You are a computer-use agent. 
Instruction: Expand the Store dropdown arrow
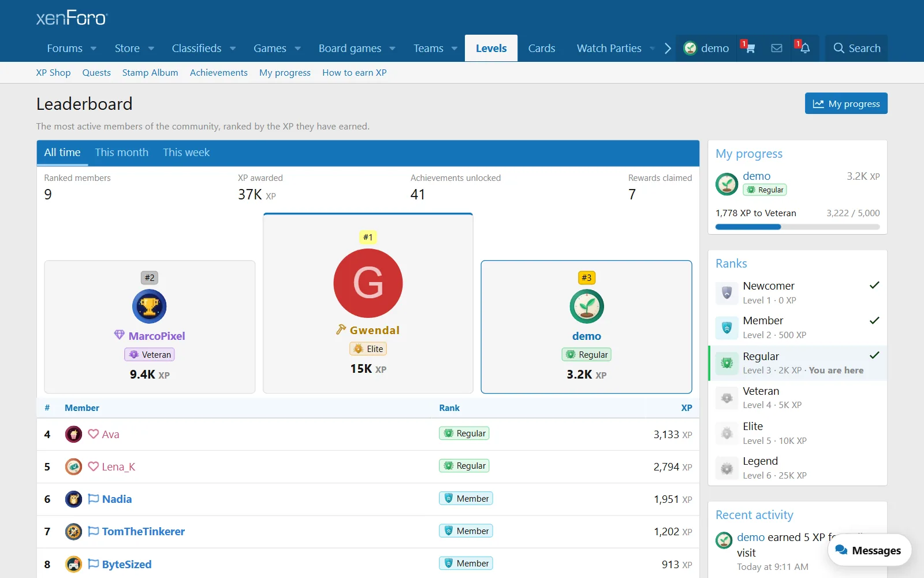(151, 49)
